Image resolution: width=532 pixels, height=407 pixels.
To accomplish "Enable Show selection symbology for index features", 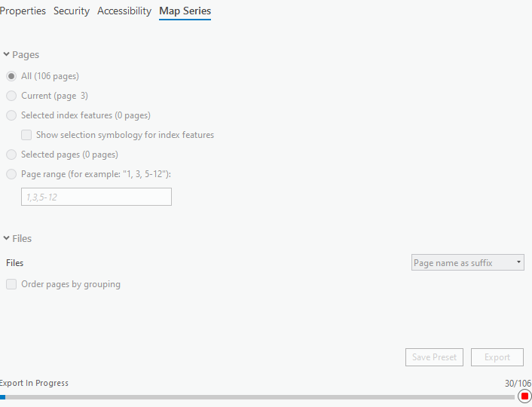I will click(27, 135).
